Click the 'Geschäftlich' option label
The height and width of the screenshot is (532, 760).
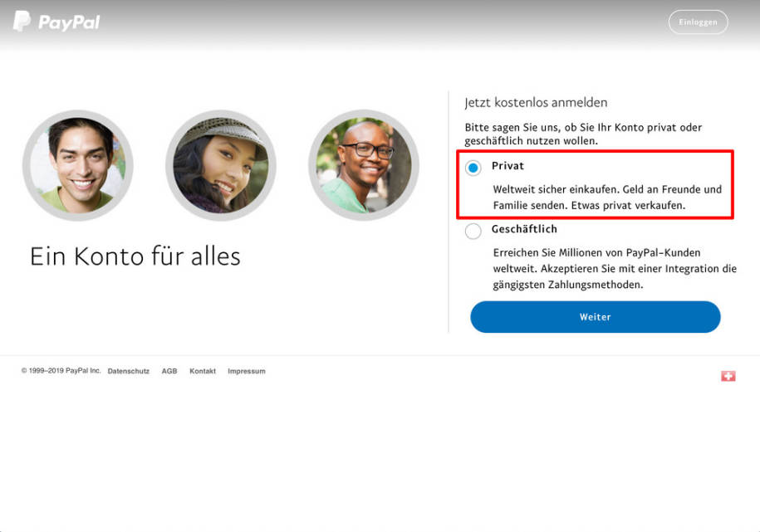(x=524, y=229)
